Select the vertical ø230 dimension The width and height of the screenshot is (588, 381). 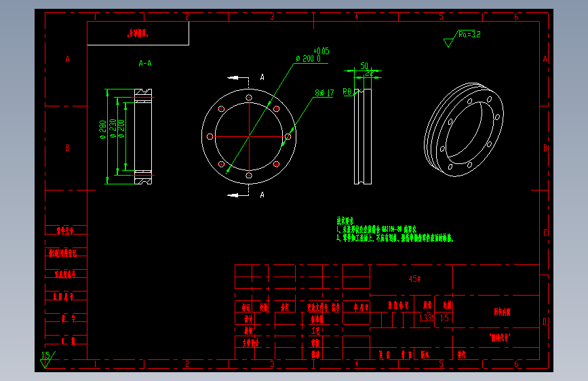[x=113, y=128]
